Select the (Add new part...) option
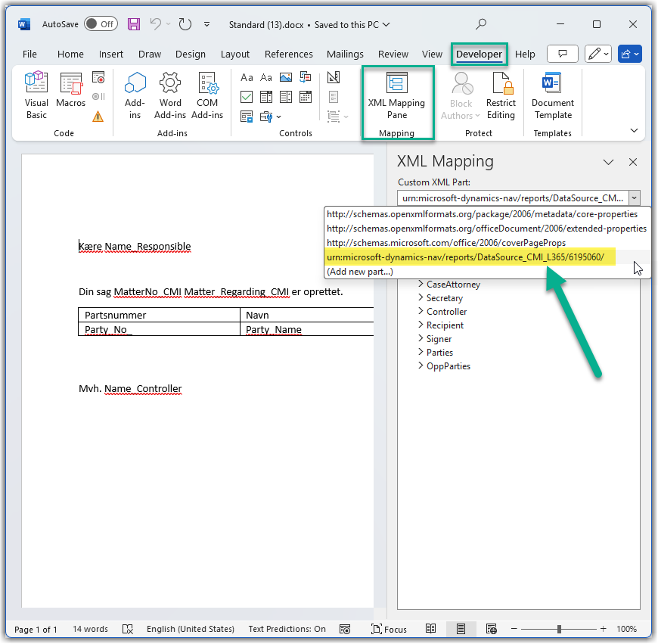 pyautogui.click(x=360, y=272)
